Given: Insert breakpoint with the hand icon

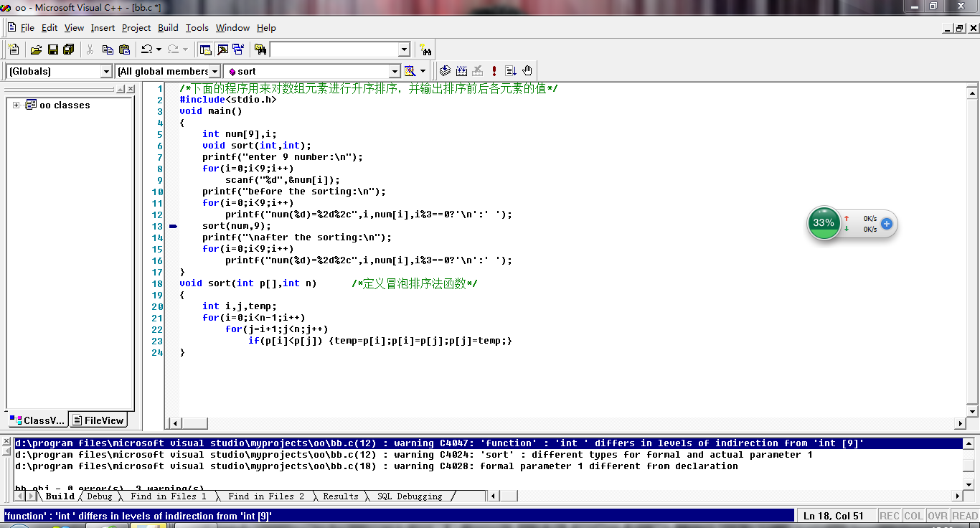Looking at the screenshot, I should point(527,71).
